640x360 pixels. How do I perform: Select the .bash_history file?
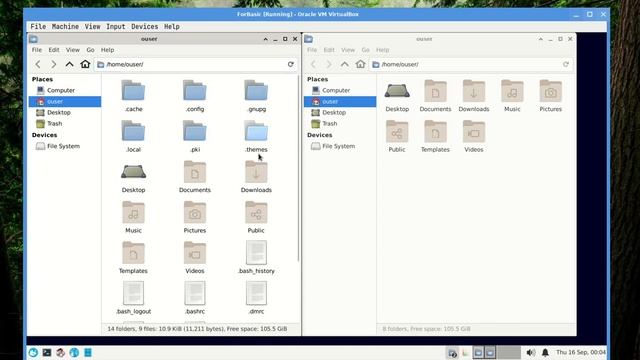click(256, 257)
